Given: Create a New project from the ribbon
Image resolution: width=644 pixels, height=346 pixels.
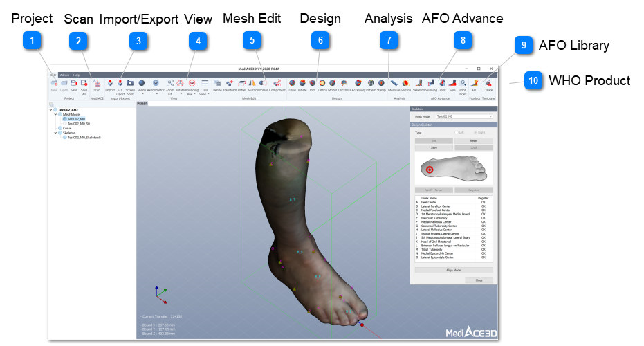Looking at the screenshot, I should click(54, 85).
